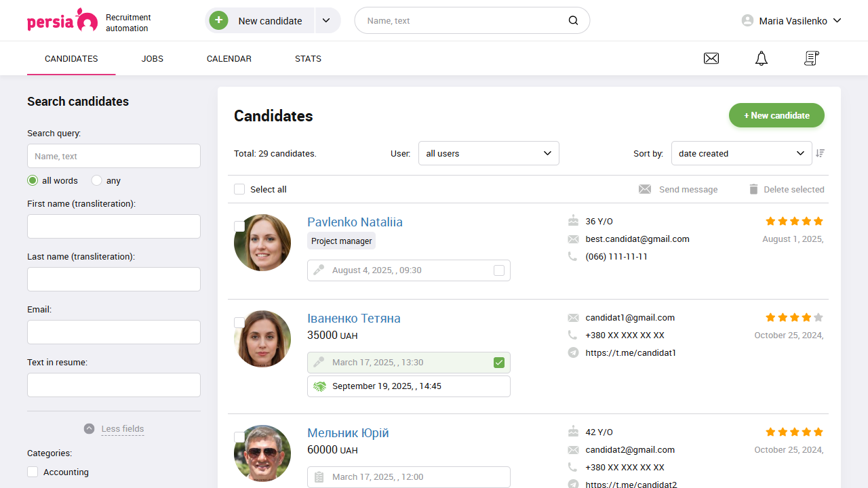The image size is (868, 488).
Task: Switch to the JOBS tab
Action: coord(152,58)
